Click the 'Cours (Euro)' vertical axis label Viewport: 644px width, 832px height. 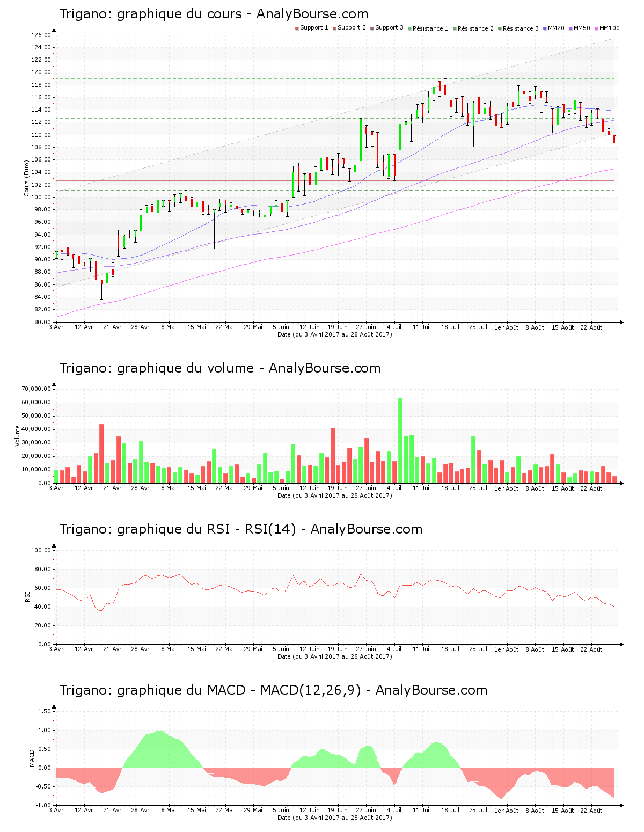click(26, 178)
